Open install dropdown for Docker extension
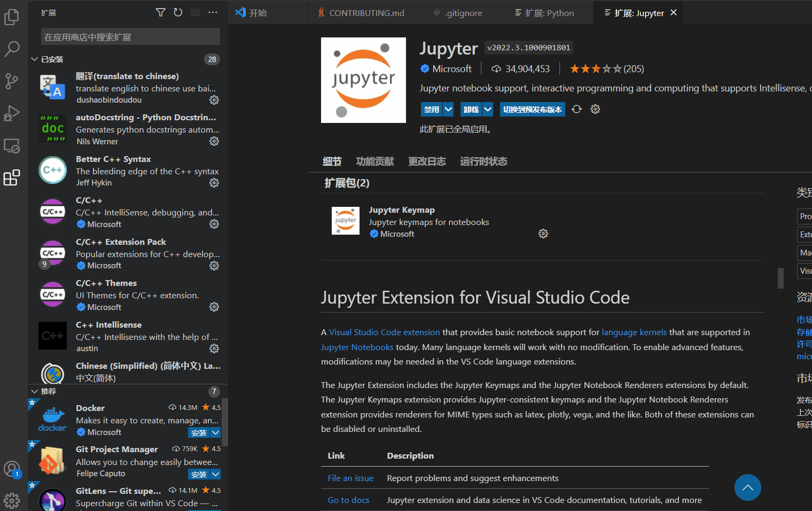 click(x=215, y=432)
